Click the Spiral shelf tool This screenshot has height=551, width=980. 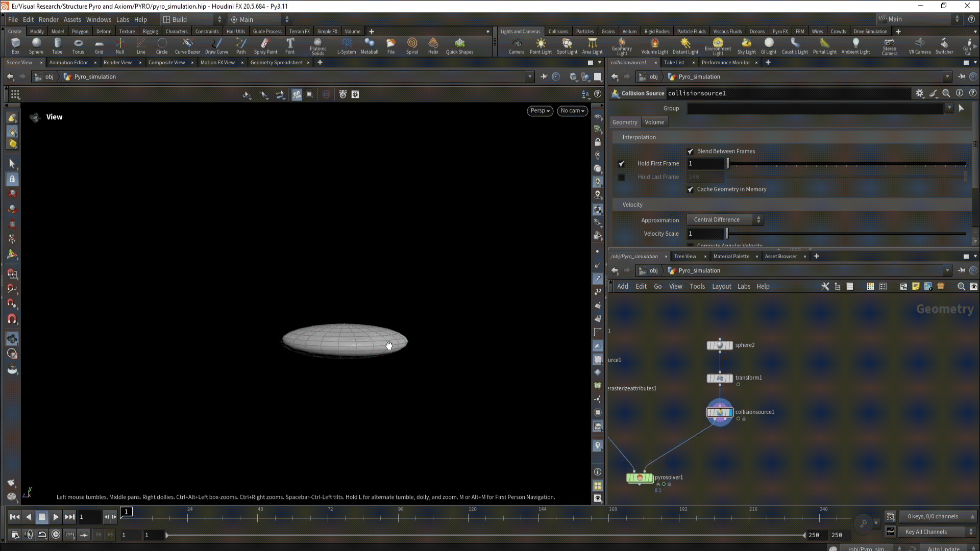pos(411,45)
